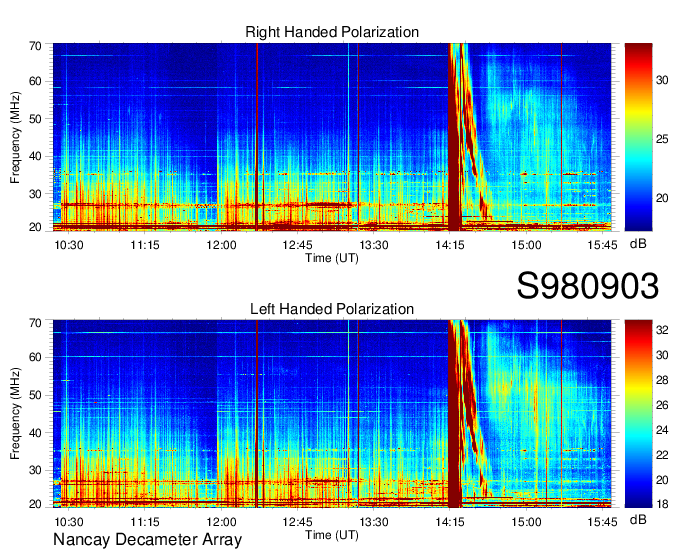
Task: Click the 70 MHz tick of Left Handed plot
Action: [35, 323]
